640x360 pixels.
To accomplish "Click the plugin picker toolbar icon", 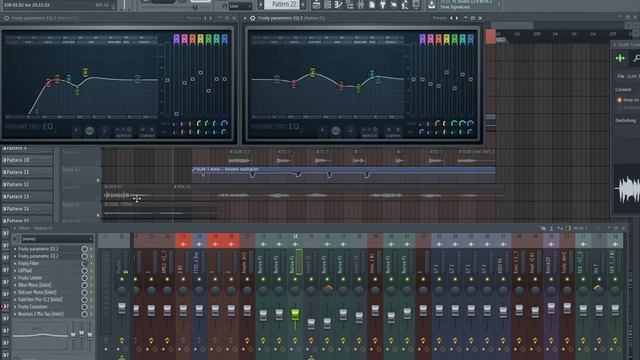I will click(x=382, y=5).
